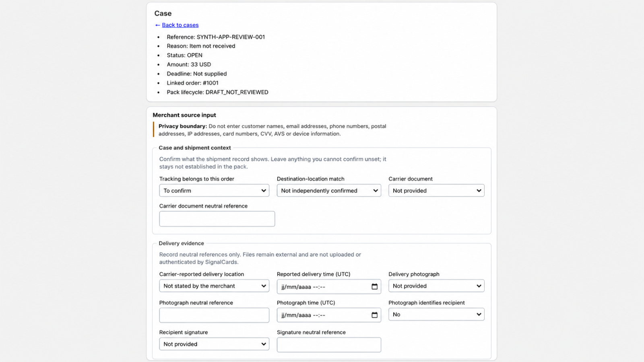
Task: Focus Carrier document neutral reference field
Action: click(x=217, y=219)
